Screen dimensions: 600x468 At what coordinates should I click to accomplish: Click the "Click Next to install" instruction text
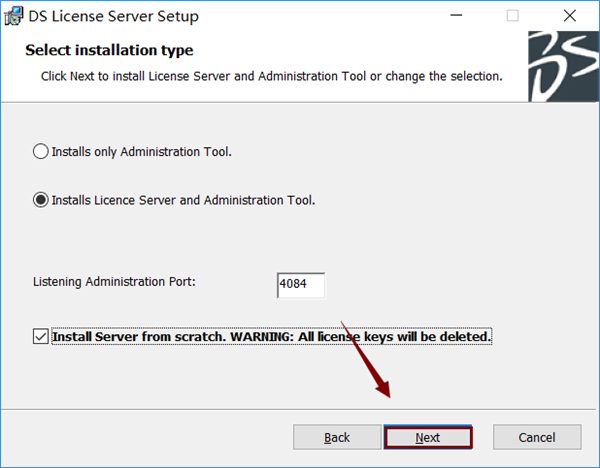point(272,77)
